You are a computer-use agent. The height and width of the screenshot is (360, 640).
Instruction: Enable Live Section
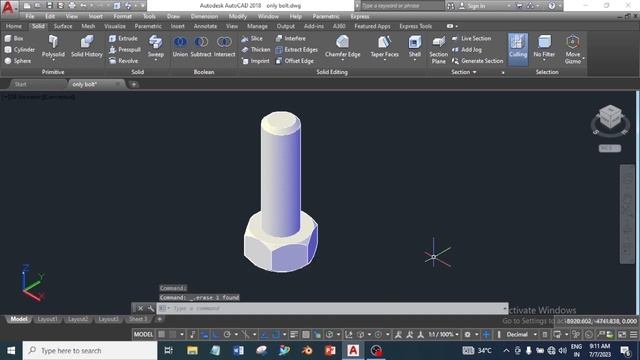point(471,38)
